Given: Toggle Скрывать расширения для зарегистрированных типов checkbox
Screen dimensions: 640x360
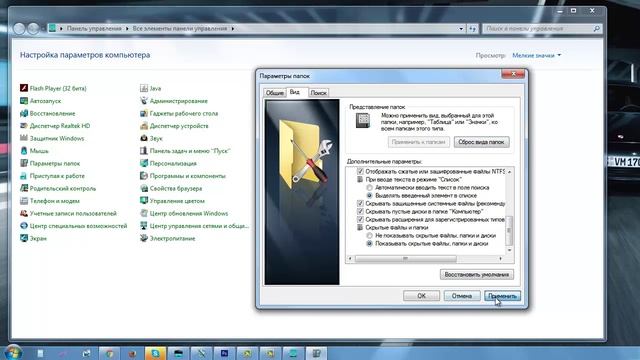Looking at the screenshot, I should click(x=360, y=220).
